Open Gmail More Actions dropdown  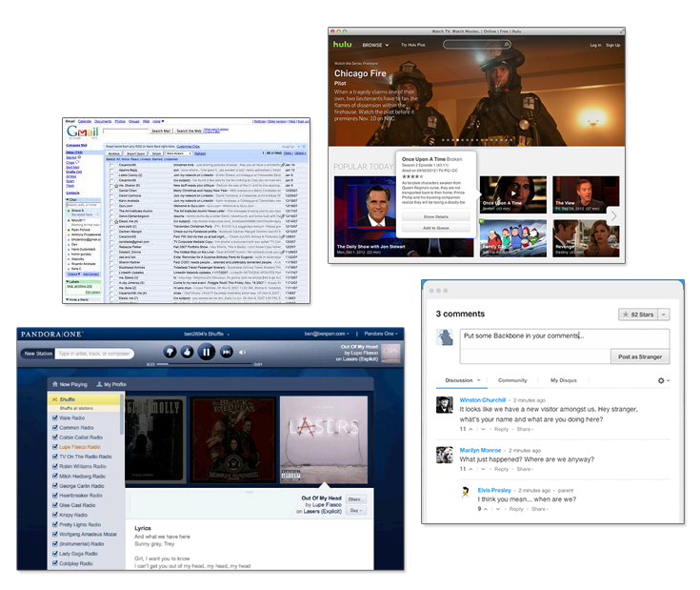pos(179,153)
